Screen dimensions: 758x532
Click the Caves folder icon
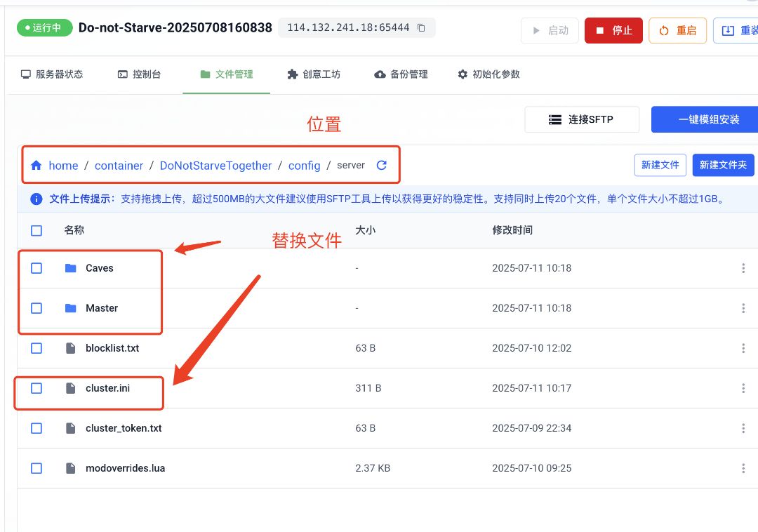click(x=71, y=268)
